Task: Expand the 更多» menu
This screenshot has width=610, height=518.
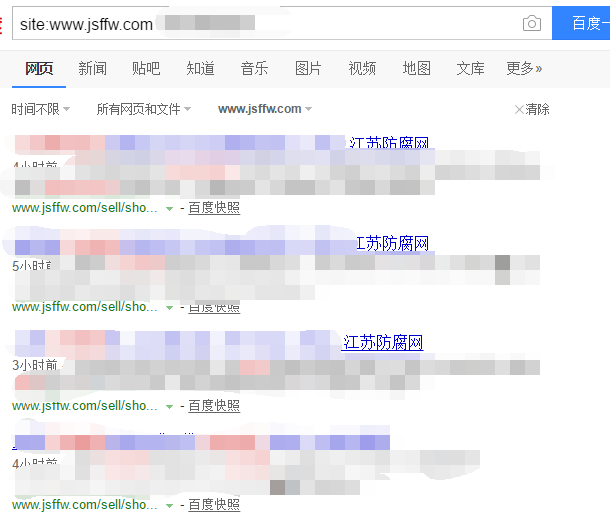Action: point(524,68)
